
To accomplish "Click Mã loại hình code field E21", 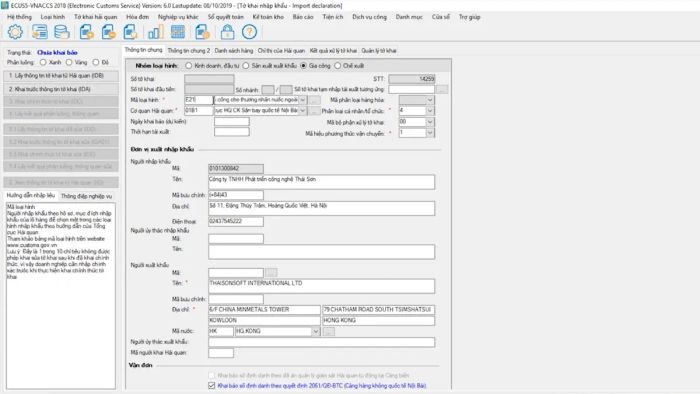I will click(199, 100).
